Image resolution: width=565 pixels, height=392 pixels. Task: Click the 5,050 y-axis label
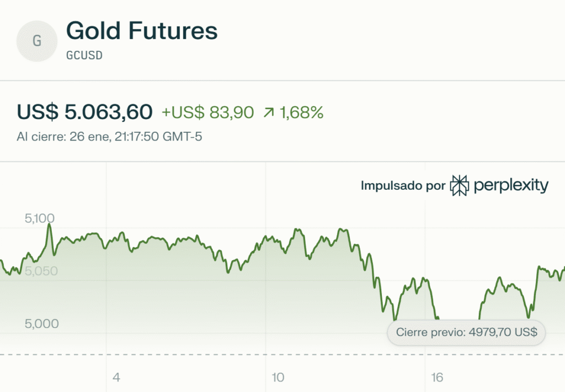click(x=42, y=271)
